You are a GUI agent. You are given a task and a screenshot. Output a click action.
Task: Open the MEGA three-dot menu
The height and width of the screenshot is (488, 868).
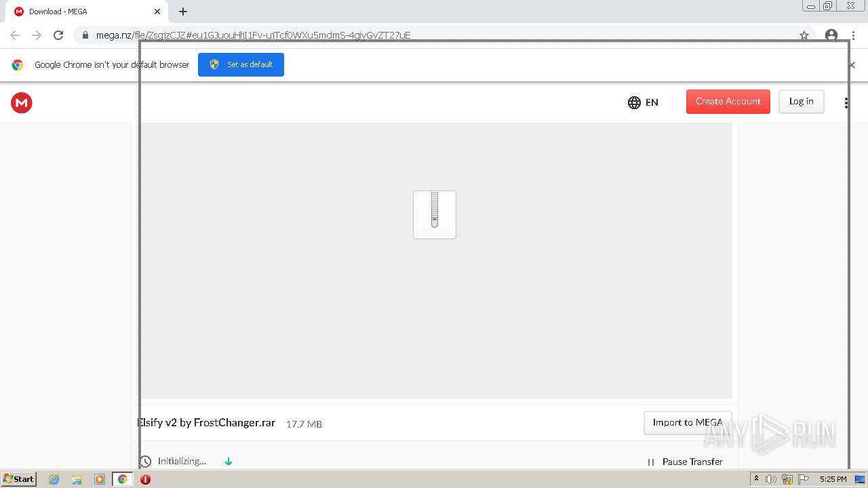(x=846, y=102)
